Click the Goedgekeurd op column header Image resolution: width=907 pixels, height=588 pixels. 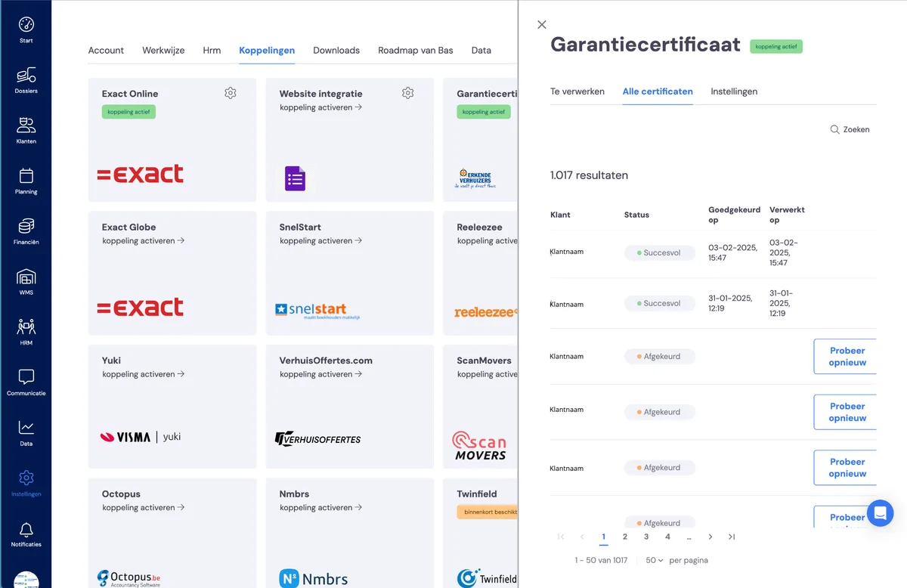pos(734,215)
